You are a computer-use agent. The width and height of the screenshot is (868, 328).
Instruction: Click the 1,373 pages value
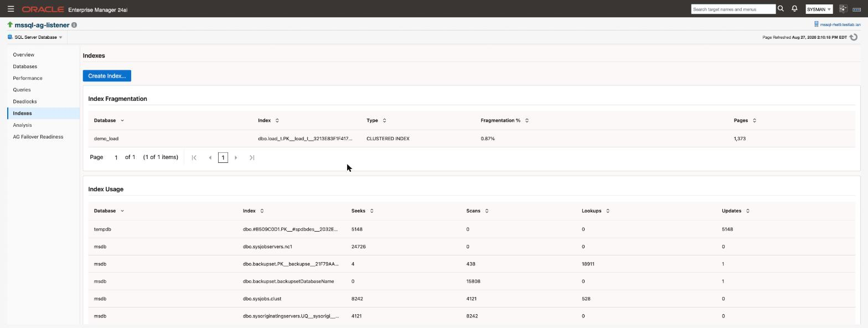(x=740, y=139)
